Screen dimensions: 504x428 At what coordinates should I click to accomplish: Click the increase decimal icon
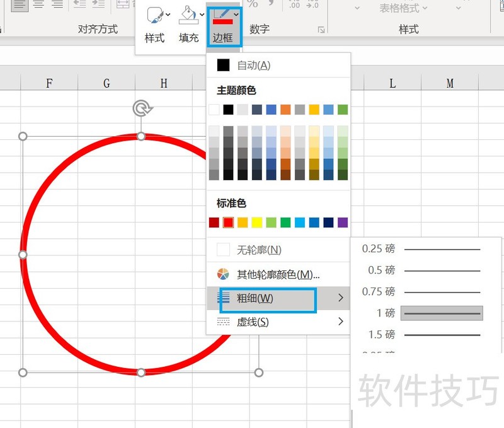[x=294, y=4]
